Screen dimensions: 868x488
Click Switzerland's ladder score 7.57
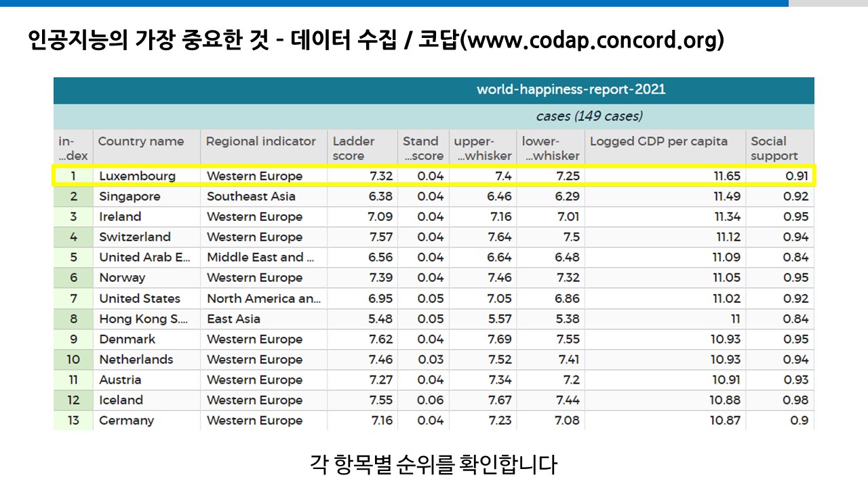tap(362, 237)
